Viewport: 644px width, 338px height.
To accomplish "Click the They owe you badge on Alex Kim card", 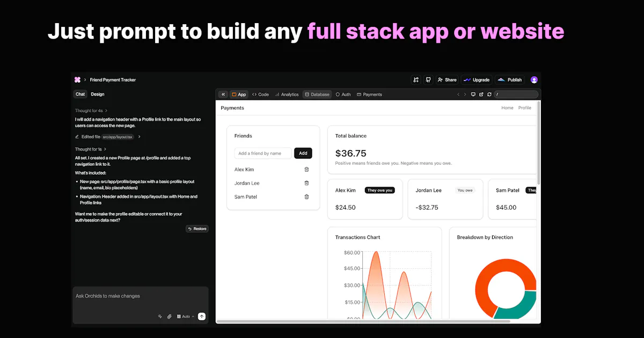I will coord(380,190).
